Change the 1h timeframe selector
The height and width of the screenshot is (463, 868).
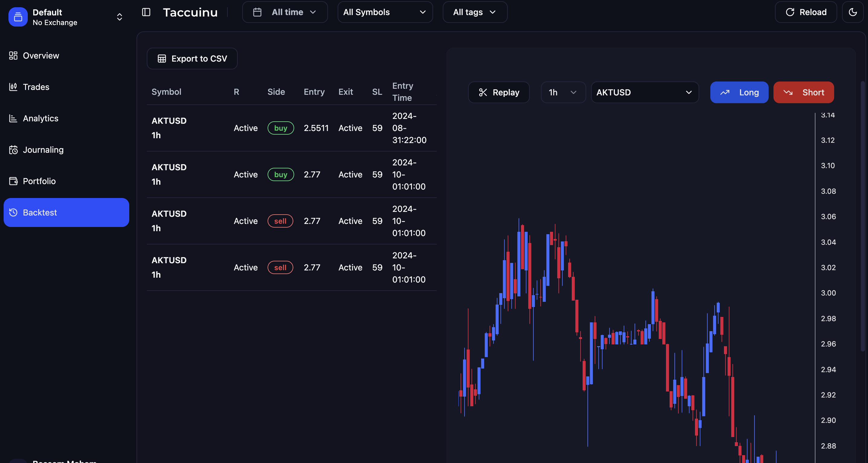coord(563,92)
